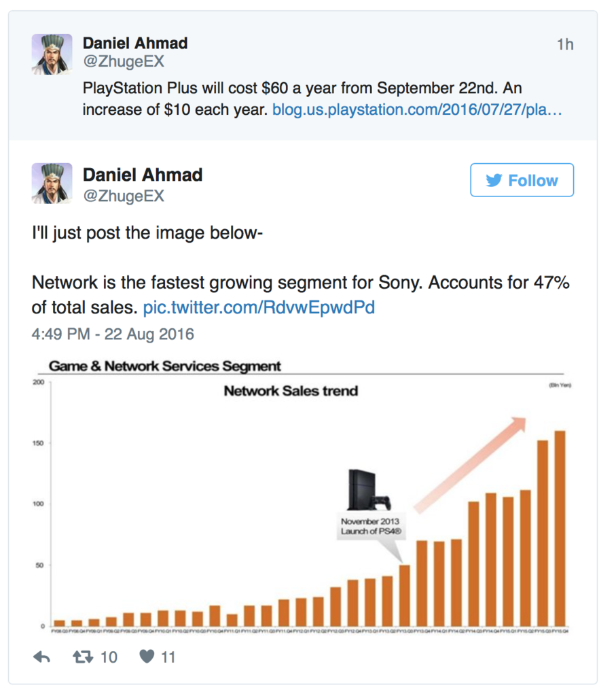The width and height of the screenshot is (616, 696).
Task: Click the PS4 console picture in chart
Action: coord(369,489)
